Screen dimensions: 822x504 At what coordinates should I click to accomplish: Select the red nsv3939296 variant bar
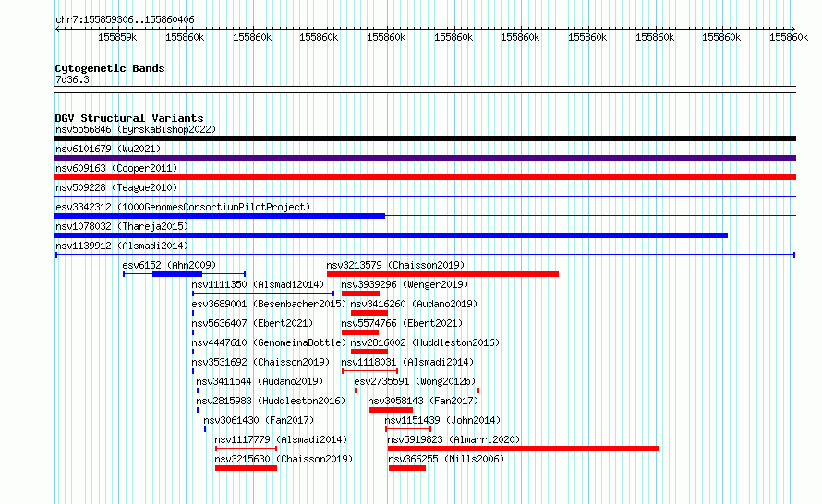point(360,294)
